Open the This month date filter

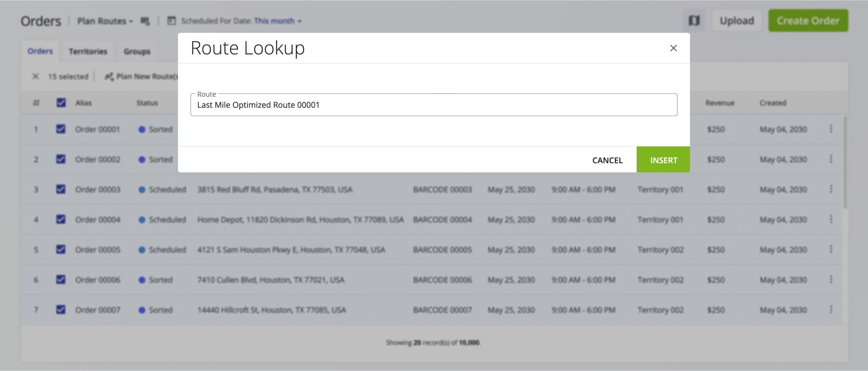click(x=278, y=21)
